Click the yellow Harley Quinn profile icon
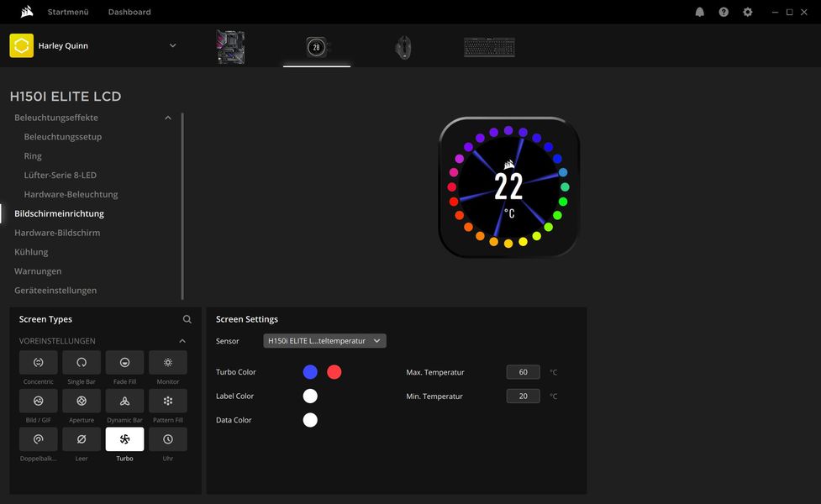 coord(22,45)
